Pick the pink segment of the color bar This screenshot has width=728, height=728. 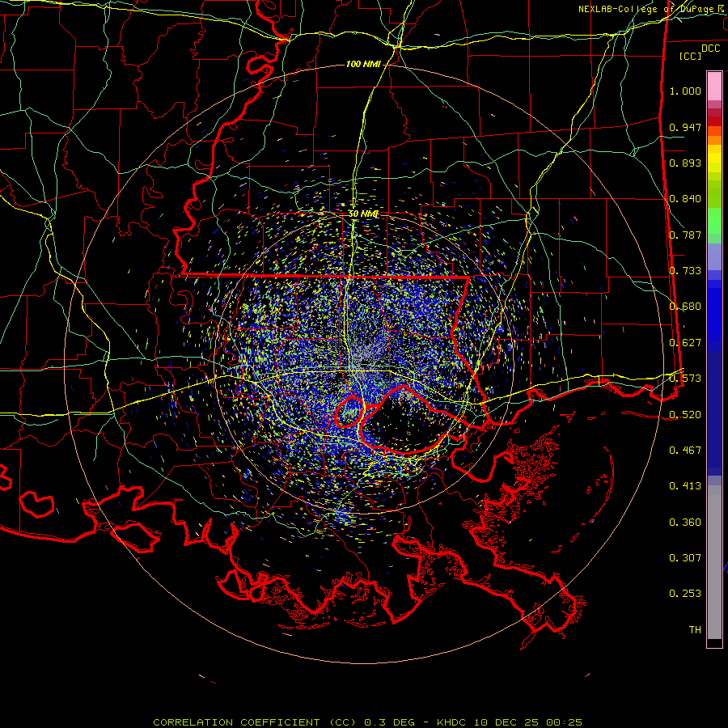714,87
